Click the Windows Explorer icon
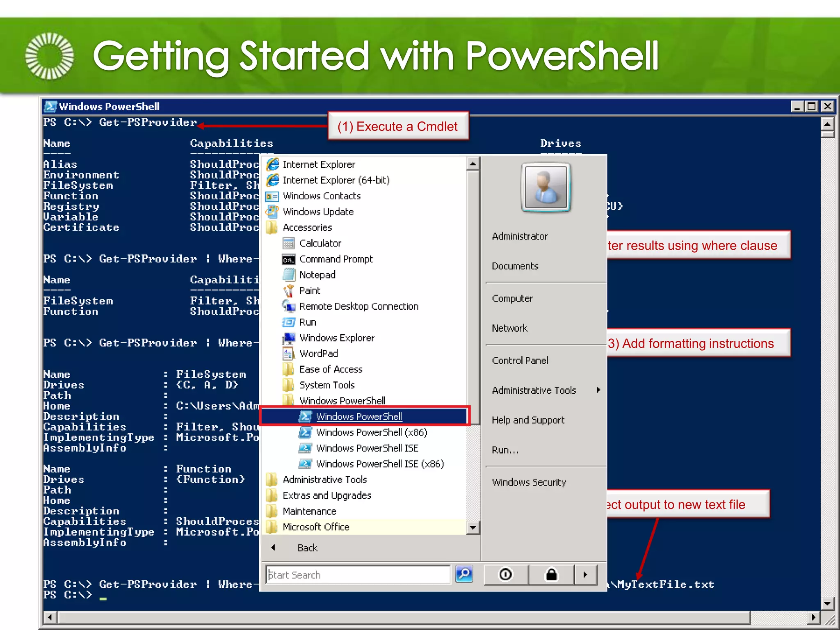 pos(289,338)
